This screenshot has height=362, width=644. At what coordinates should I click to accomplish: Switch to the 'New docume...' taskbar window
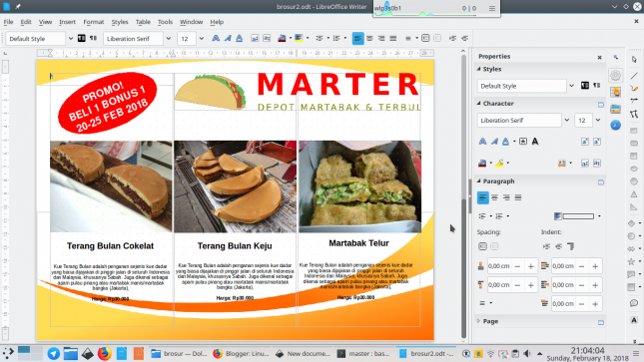(304, 353)
